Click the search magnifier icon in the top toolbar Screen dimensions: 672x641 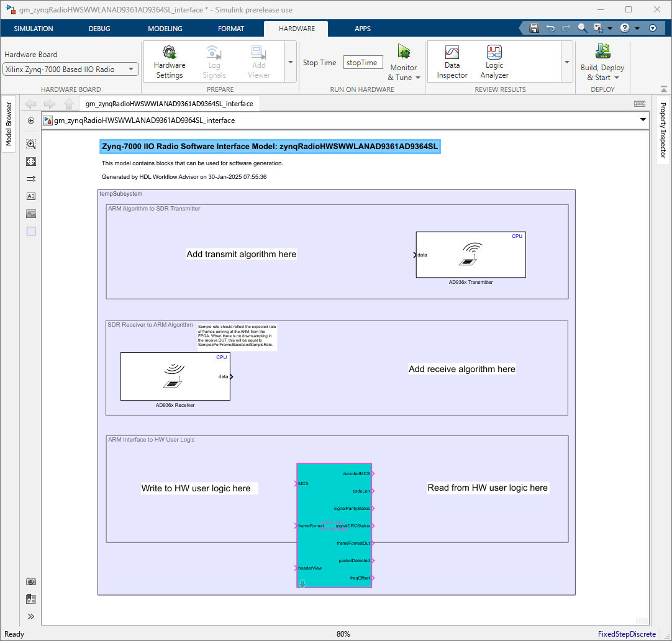click(x=582, y=28)
